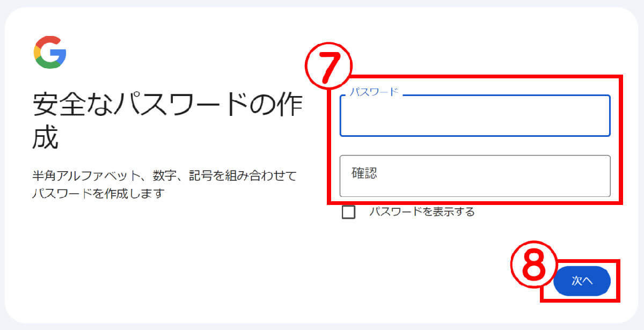Enable the パスワードを表示する checkbox
The image size is (644, 330).
[349, 212]
